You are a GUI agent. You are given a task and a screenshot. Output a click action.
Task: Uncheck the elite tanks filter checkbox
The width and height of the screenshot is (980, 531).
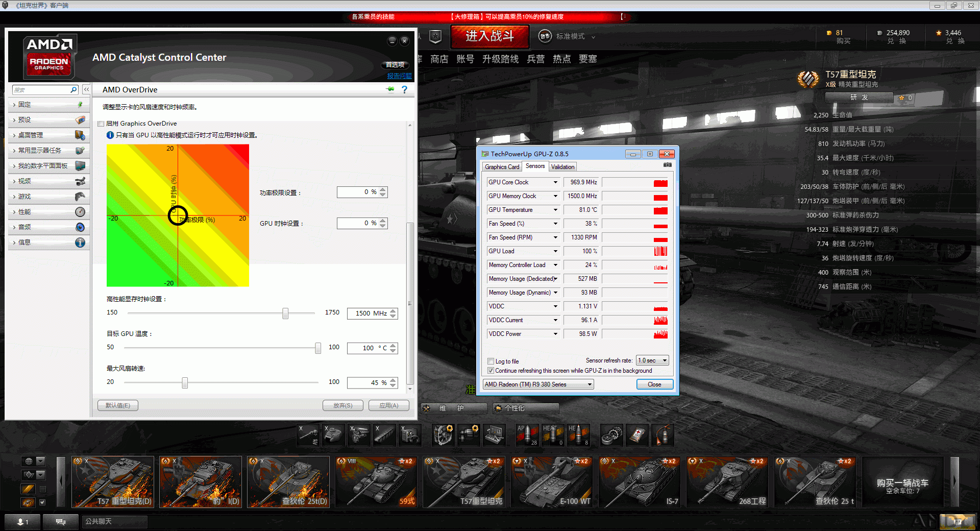42,502
